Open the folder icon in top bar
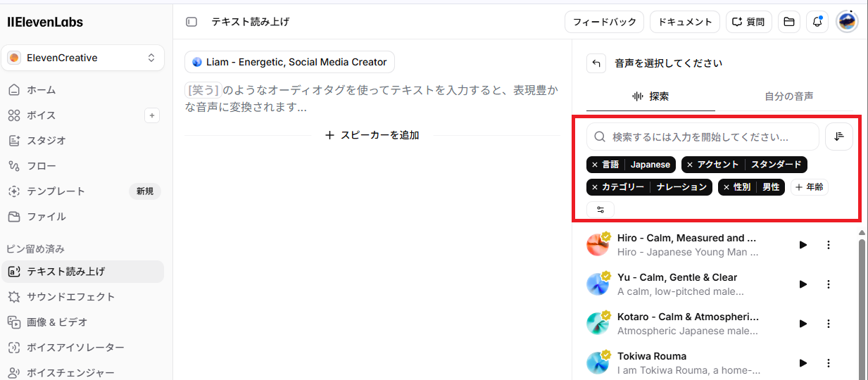Image resolution: width=868 pixels, height=380 pixels. (789, 22)
